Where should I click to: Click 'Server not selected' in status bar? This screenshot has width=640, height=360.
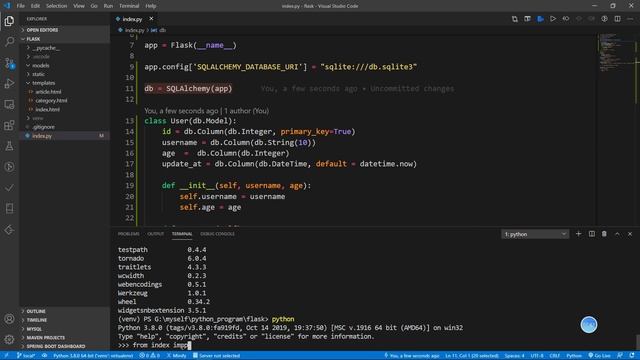pyautogui.click(x=216, y=356)
